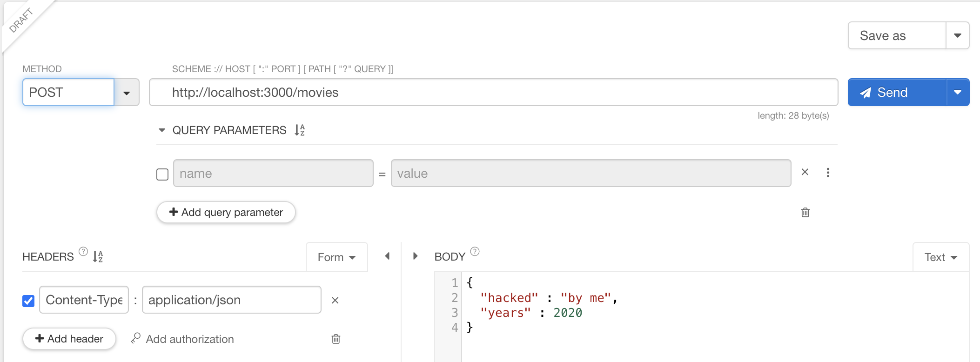The image size is (980, 362).
Task: Click the "hacked" key in body
Action: pos(509,298)
